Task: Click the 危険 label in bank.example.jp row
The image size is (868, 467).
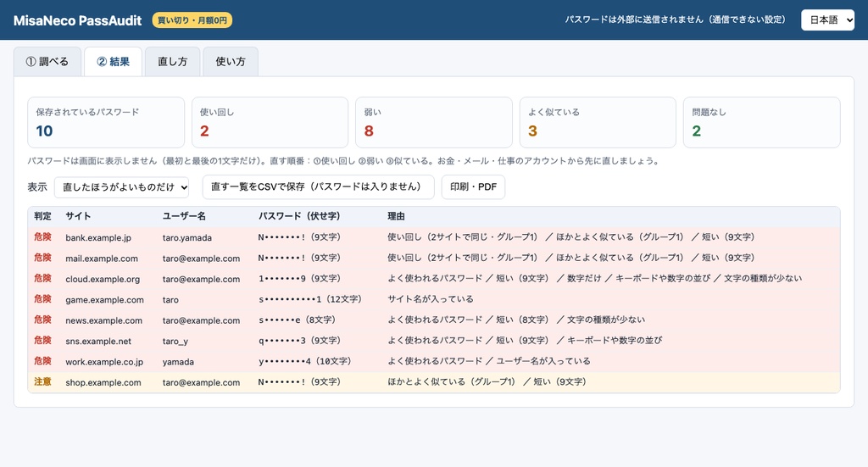Action: (42, 236)
